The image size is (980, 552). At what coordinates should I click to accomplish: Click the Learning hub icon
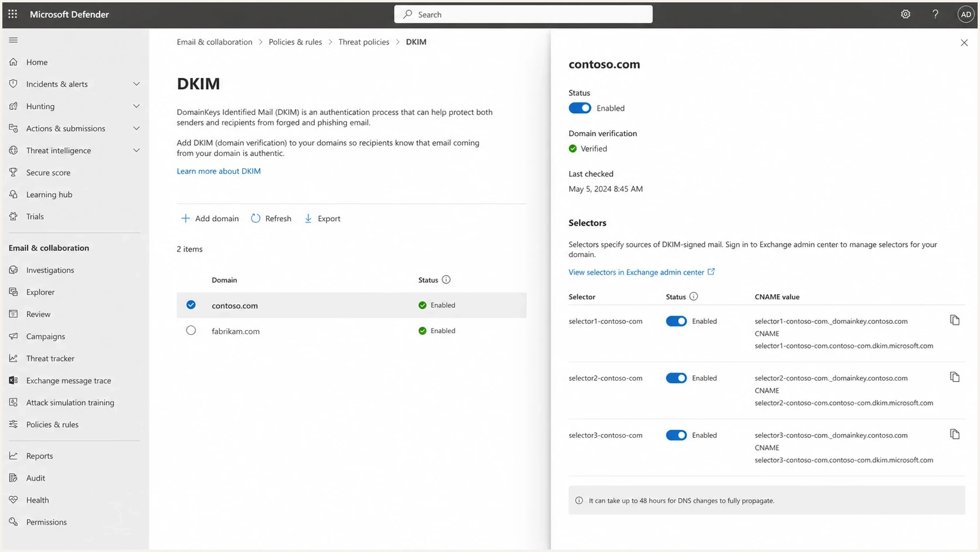pos(13,194)
